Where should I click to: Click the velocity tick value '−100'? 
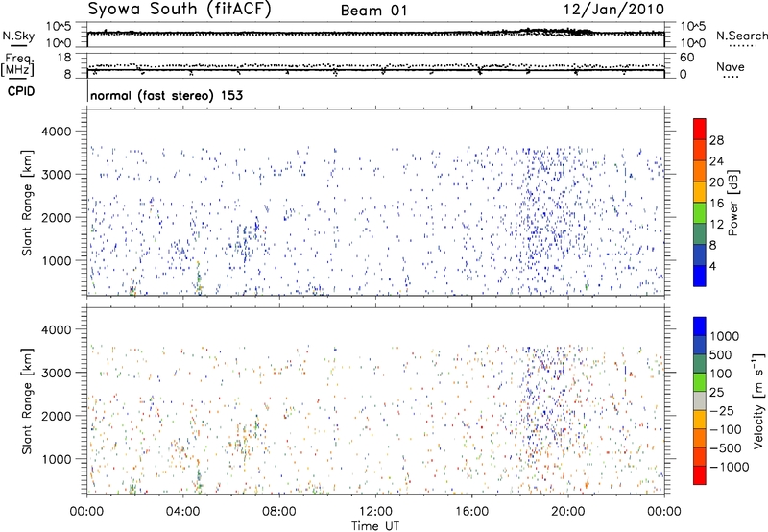coord(726,429)
